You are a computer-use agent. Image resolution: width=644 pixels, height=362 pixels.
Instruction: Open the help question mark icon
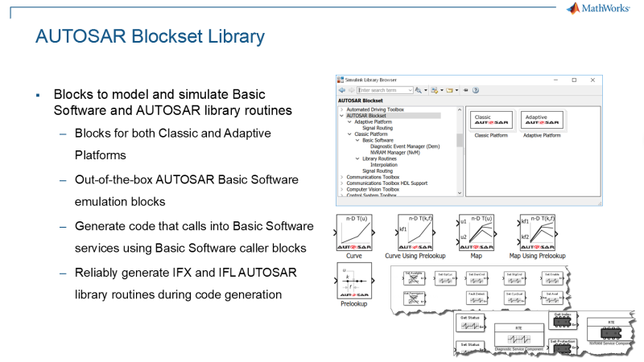(x=476, y=90)
